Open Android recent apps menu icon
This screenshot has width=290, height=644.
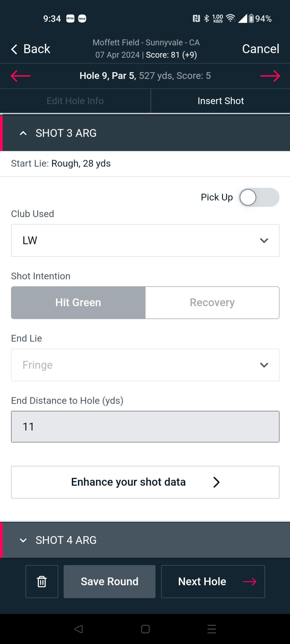click(212, 629)
